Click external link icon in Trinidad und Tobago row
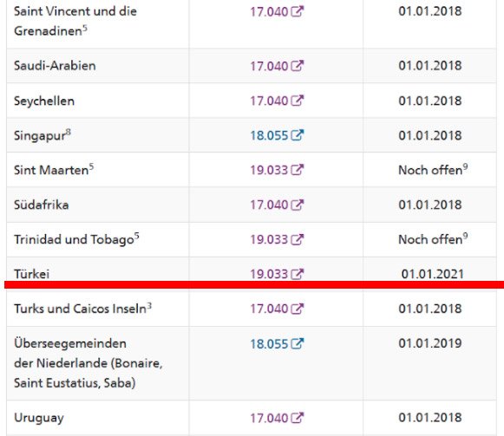The image size is (504, 436). [297, 239]
